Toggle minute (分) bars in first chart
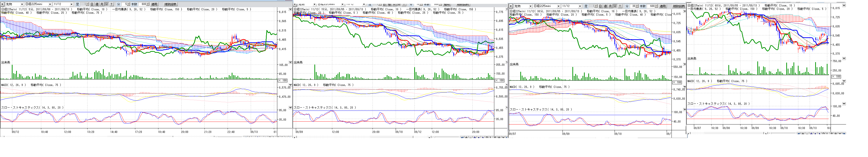 [107, 4]
